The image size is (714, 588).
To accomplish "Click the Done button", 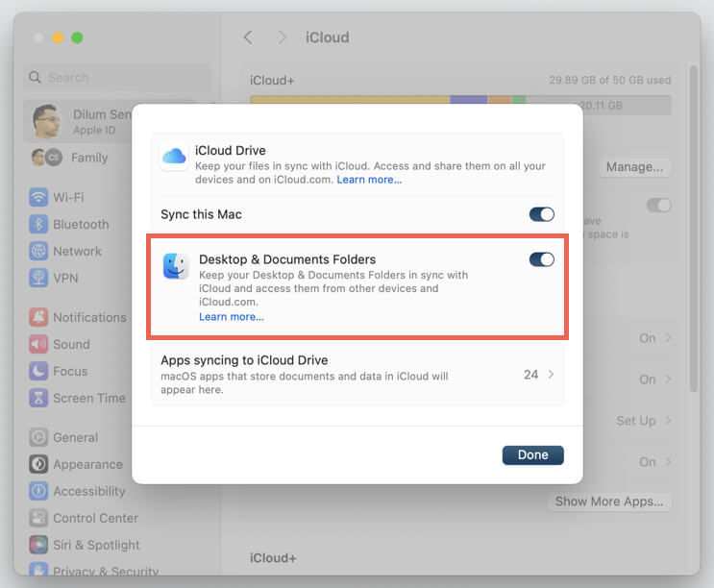I will click(x=532, y=455).
